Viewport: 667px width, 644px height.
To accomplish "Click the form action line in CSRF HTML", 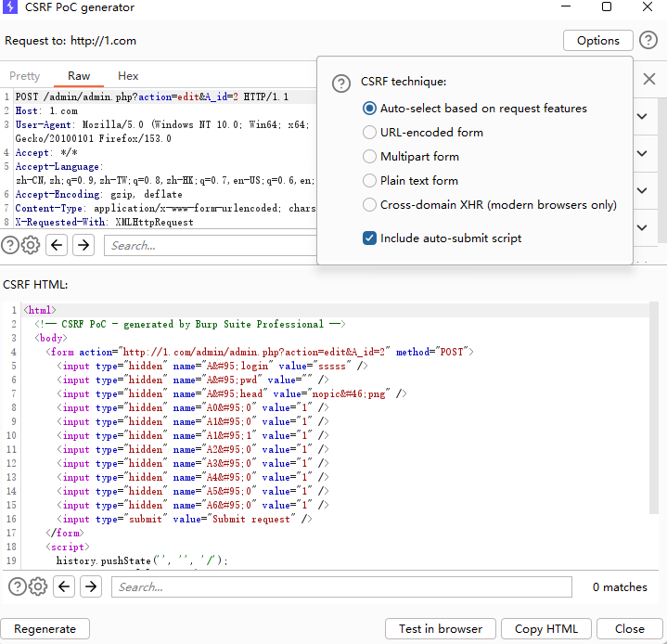I will 260,352.
